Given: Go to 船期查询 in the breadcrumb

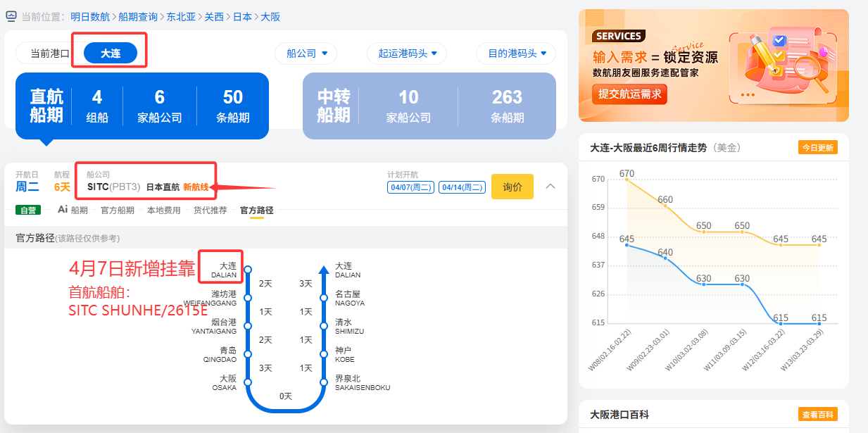Looking at the screenshot, I should point(138,16).
